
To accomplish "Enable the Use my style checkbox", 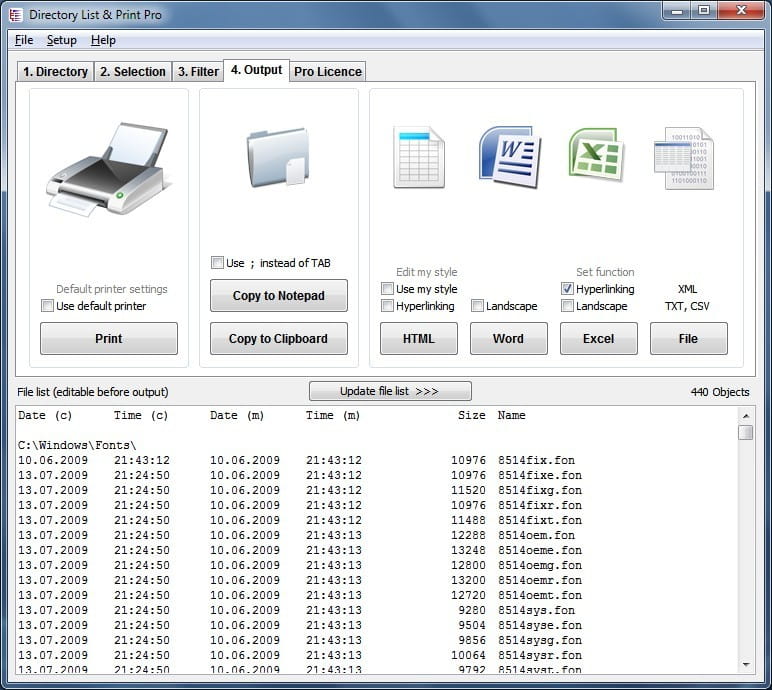I will [388, 289].
